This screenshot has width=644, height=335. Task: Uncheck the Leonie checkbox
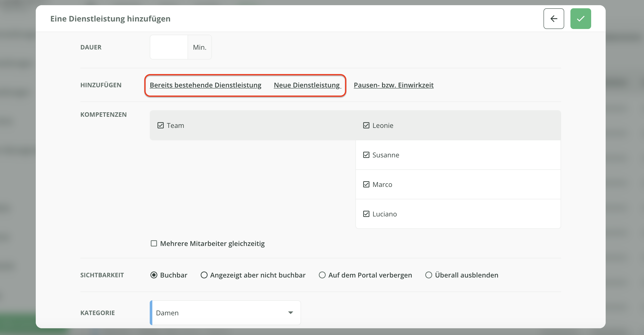[x=366, y=126]
